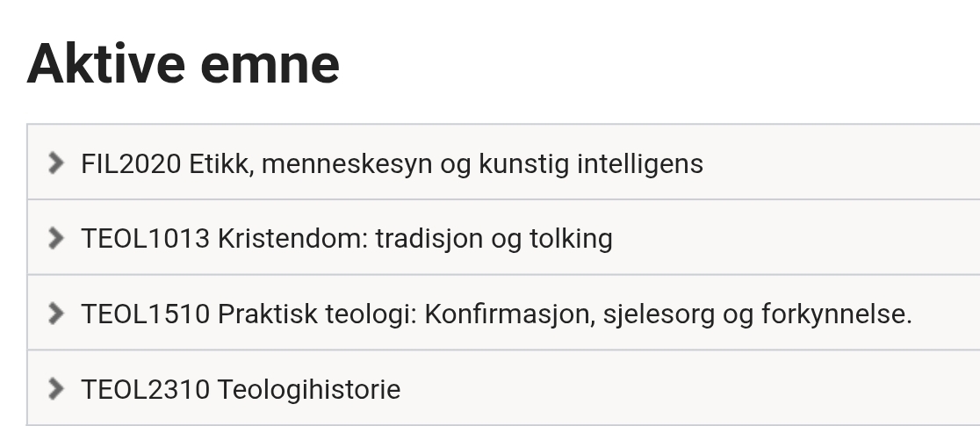Image resolution: width=980 pixels, height=426 pixels.
Task: Expand the TEOL1013 course chevron arrow
Action: click(56, 238)
